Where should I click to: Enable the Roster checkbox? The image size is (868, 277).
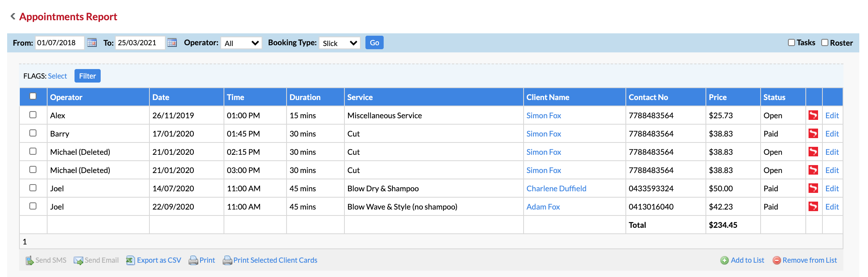824,42
